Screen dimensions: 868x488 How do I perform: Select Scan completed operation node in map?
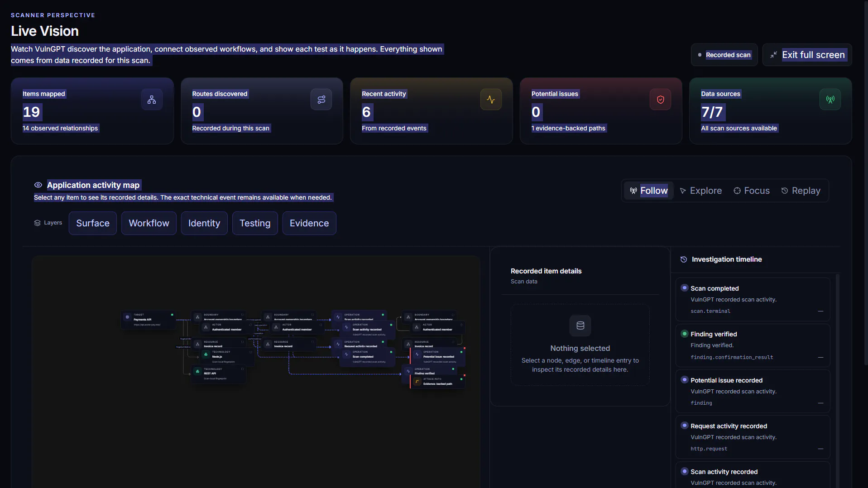[x=367, y=357]
